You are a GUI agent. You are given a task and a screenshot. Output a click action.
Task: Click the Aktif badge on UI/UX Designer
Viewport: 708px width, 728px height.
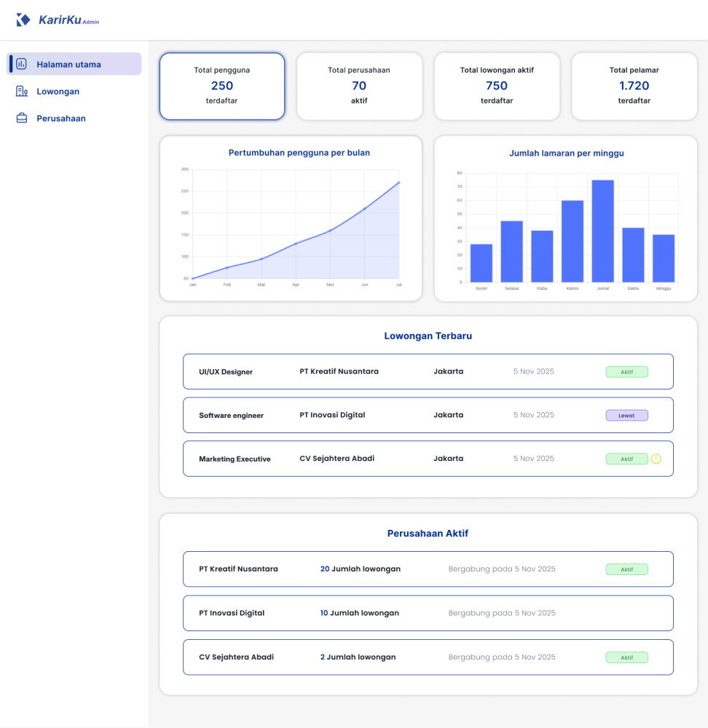point(626,372)
